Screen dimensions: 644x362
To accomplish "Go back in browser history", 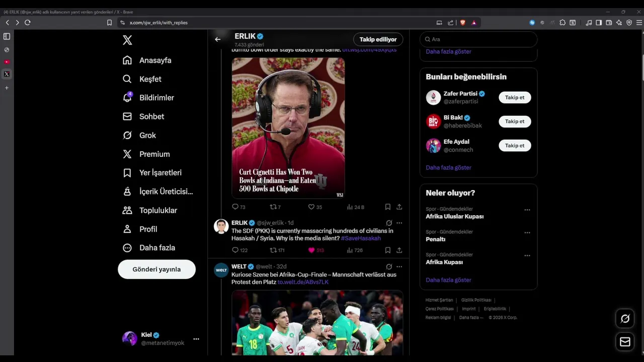I will pyautogui.click(x=7, y=23).
